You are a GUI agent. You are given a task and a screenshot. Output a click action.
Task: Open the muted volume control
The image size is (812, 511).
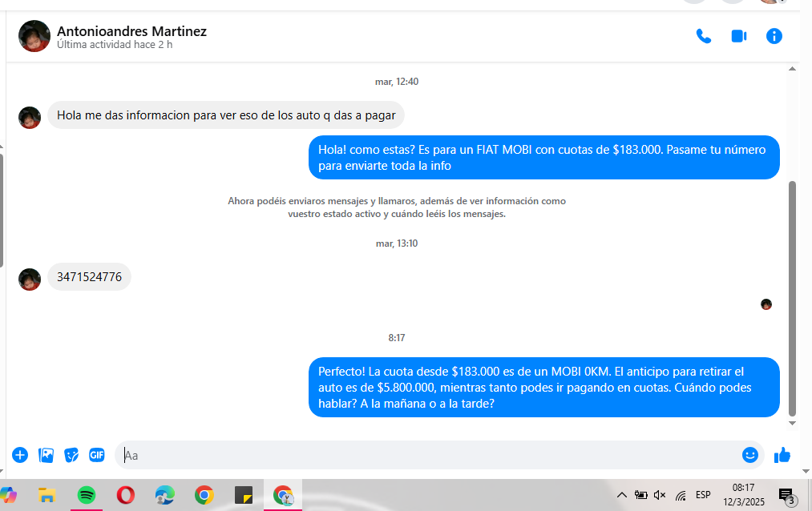(x=659, y=495)
